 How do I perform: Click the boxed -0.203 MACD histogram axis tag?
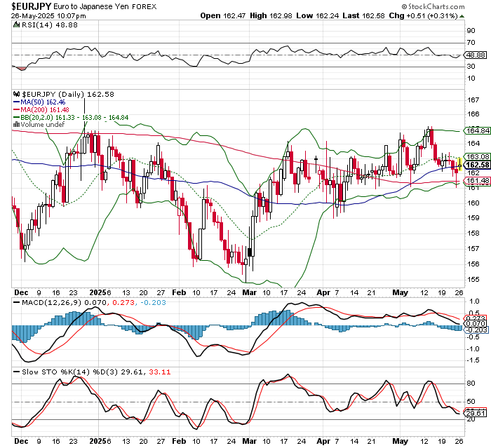(477, 330)
